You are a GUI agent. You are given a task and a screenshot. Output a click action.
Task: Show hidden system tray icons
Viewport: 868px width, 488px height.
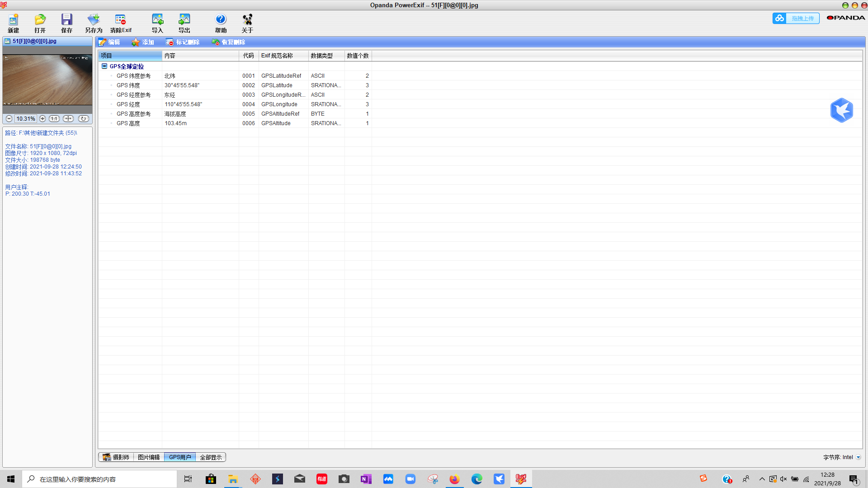pyautogui.click(x=762, y=479)
